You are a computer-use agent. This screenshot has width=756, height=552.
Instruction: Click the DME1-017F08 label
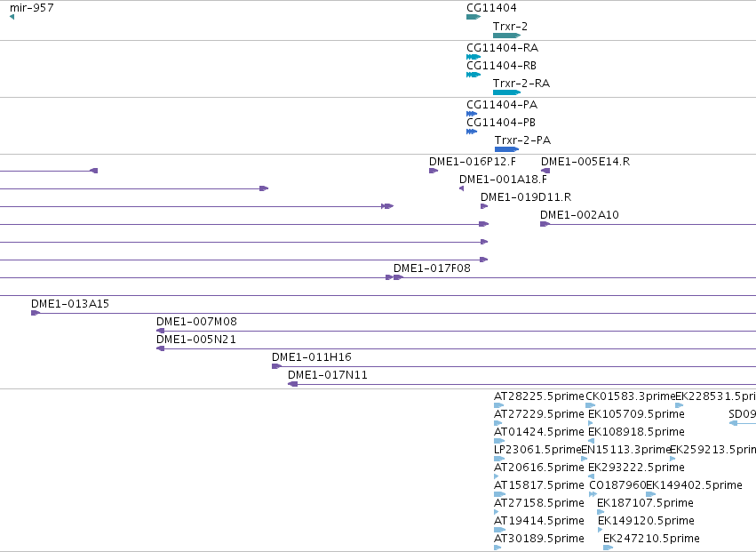[x=432, y=268]
